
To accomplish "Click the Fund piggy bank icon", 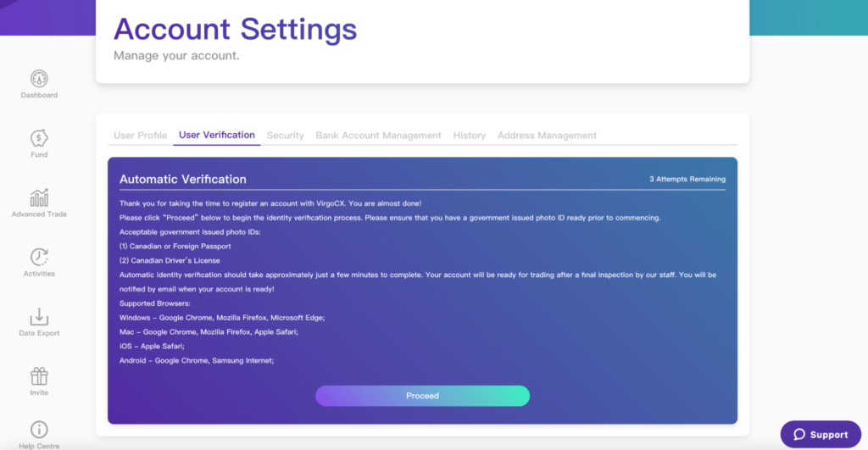I will point(39,138).
